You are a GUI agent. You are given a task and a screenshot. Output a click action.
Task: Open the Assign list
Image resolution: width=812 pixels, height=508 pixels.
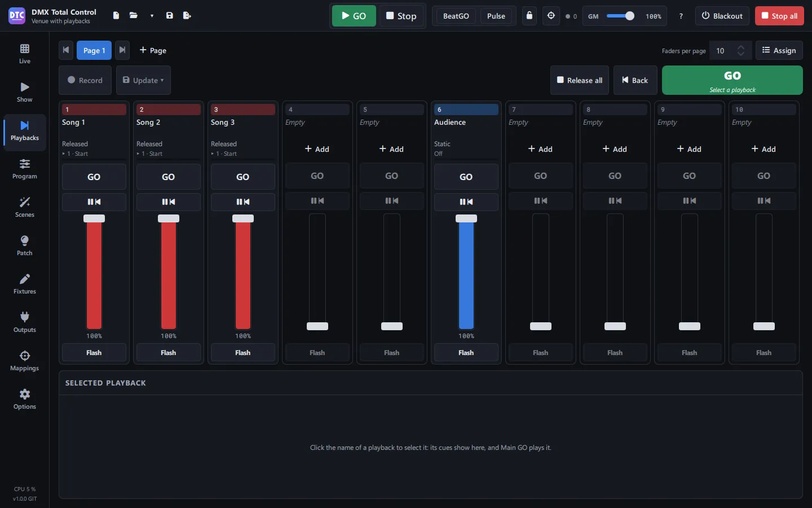click(779, 50)
